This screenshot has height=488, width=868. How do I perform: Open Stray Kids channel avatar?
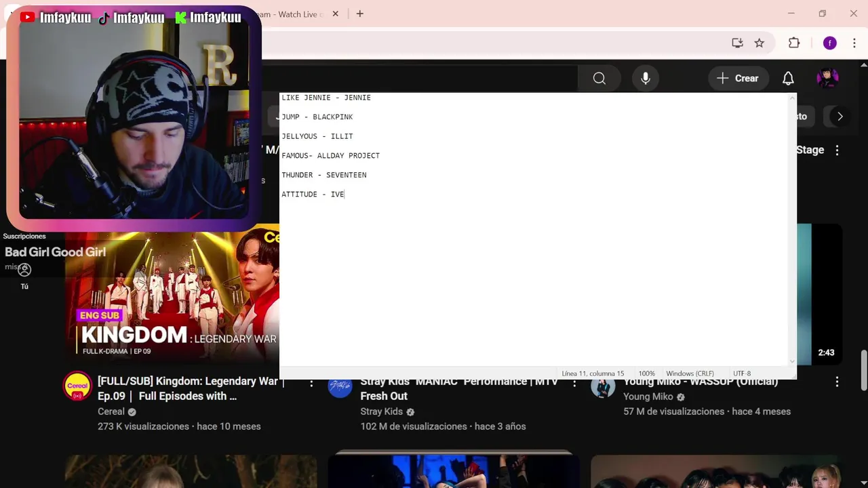(x=340, y=386)
